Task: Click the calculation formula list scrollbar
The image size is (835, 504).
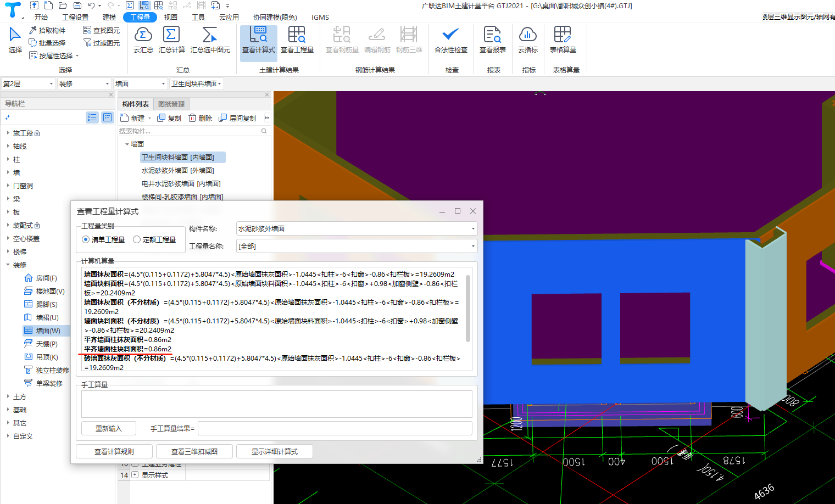Action: pyautogui.click(x=468, y=309)
